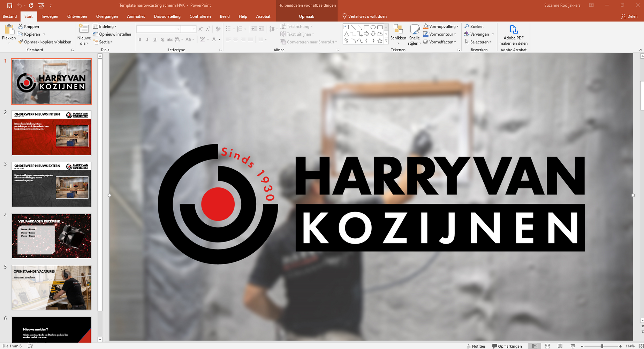
Task: Switch to slide sorter view in status bar
Action: click(547, 346)
